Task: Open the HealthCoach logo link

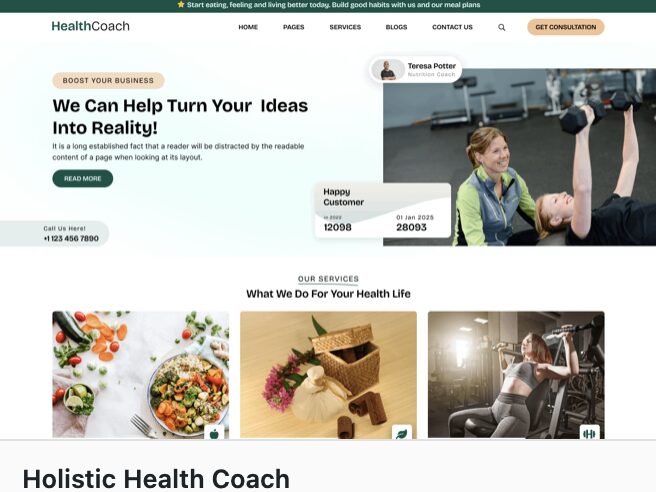Action: tap(90, 26)
